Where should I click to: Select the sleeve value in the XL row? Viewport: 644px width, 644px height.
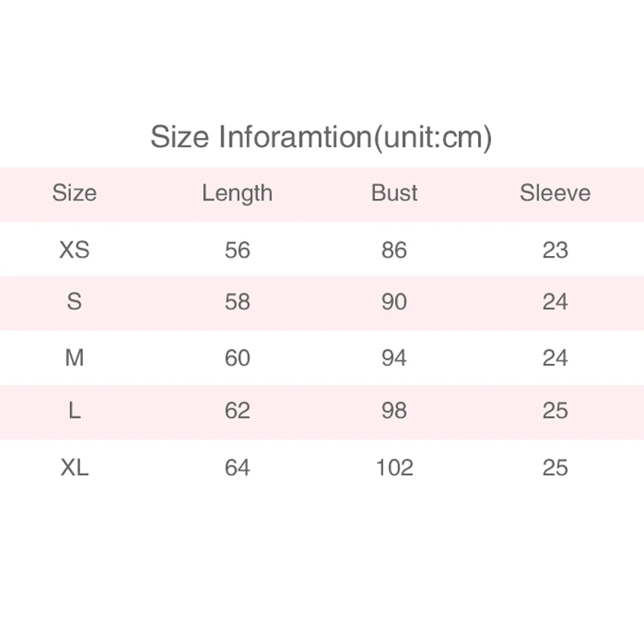(555, 467)
